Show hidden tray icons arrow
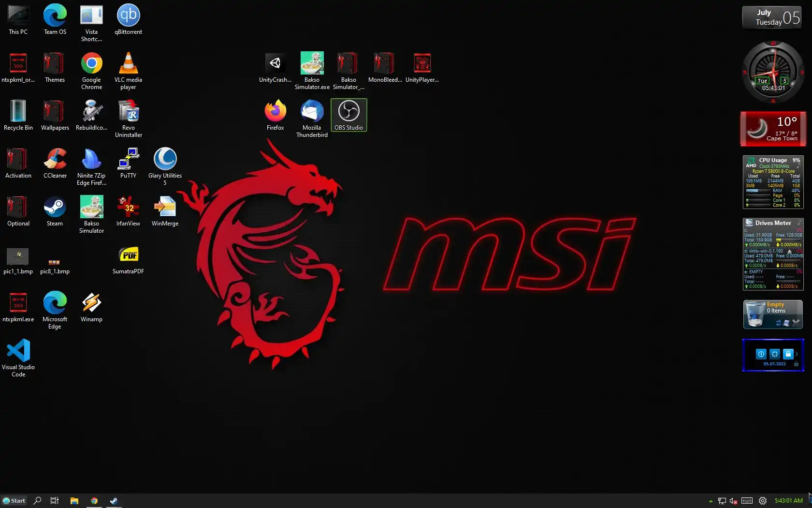The width and height of the screenshot is (812, 508). click(x=711, y=501)
